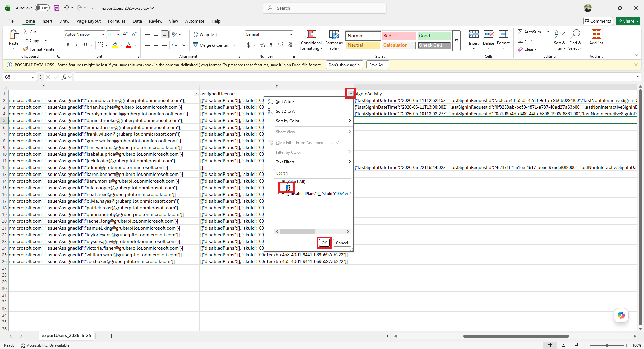Click the Comma Style icon

tap(271, 45)
